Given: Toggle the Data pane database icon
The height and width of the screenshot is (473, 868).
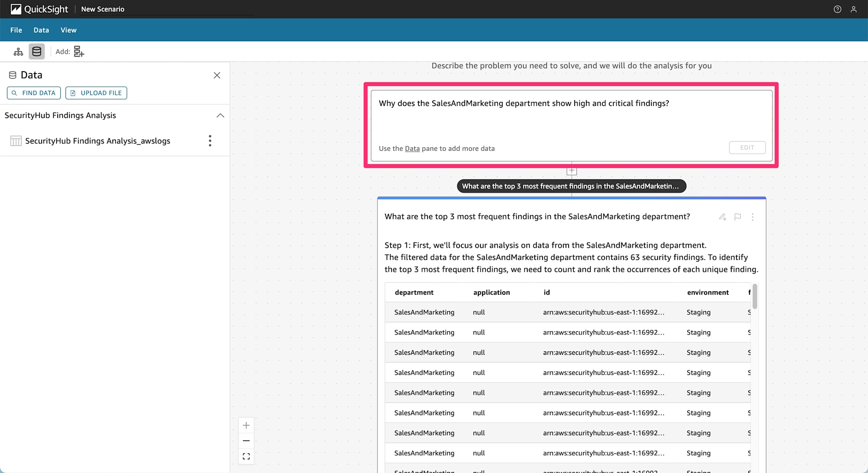Looking at the screenshot, I should (37, 52).
